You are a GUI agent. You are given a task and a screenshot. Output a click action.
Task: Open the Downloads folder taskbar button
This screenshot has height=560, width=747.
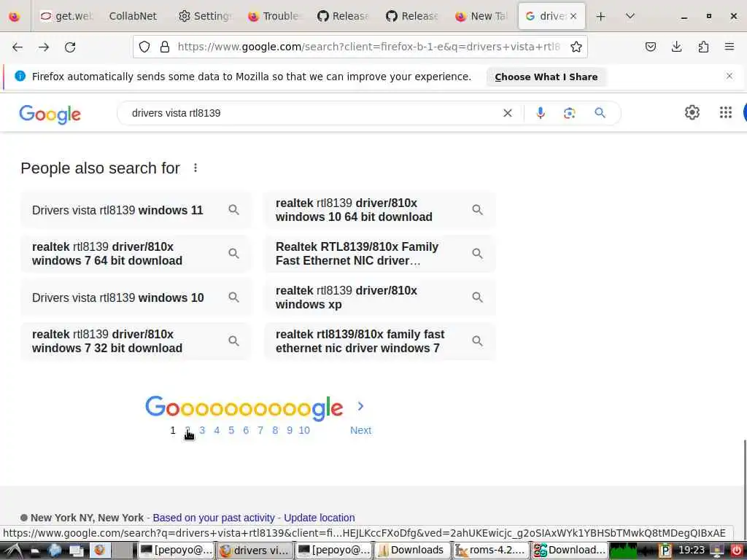pyautogui.click(x=412, y=550)
